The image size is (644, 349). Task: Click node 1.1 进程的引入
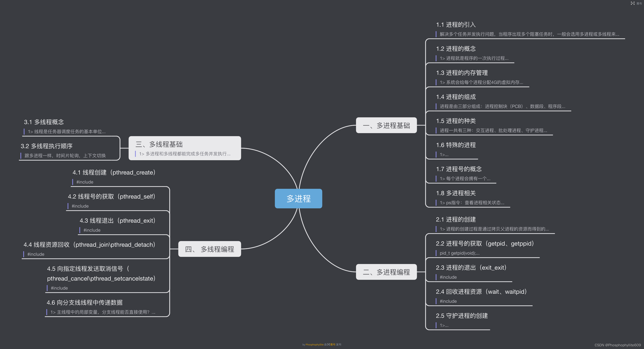(456, 25)
